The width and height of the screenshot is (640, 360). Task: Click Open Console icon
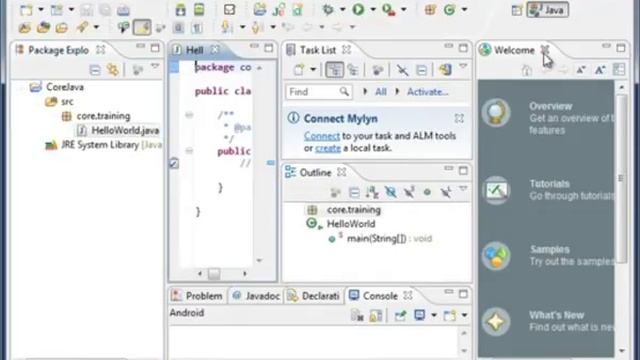449,315
